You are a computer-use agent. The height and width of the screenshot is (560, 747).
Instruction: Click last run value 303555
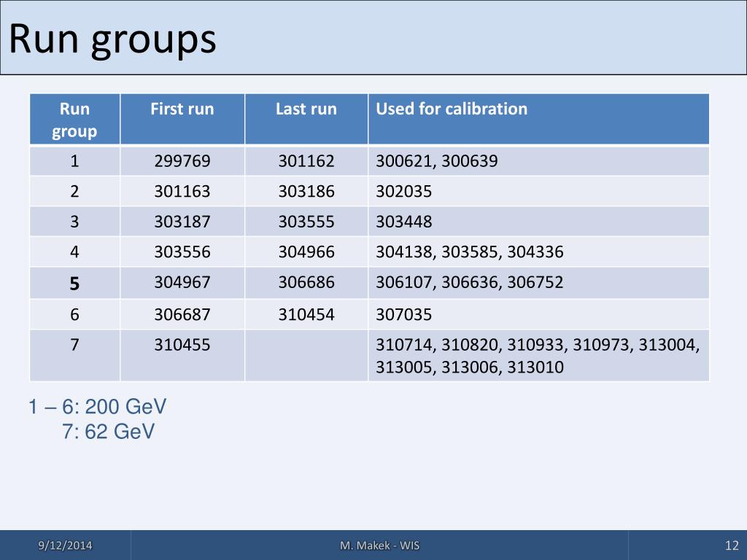click(x=306, y=222)
